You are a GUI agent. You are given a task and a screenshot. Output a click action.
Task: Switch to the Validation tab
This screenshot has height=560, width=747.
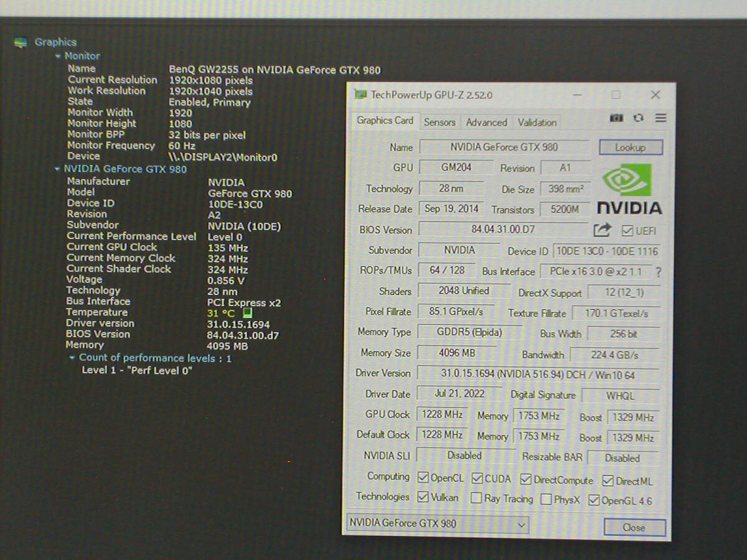537,123
